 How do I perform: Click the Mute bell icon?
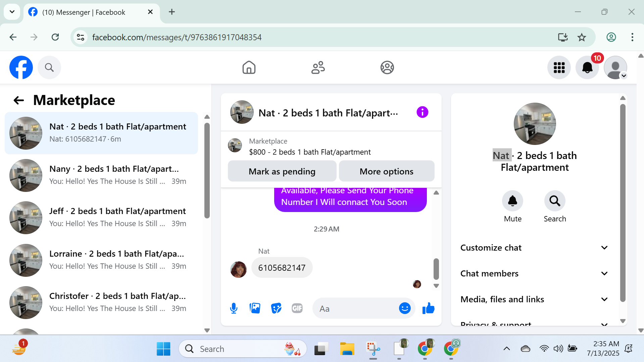tap(513, 201)
